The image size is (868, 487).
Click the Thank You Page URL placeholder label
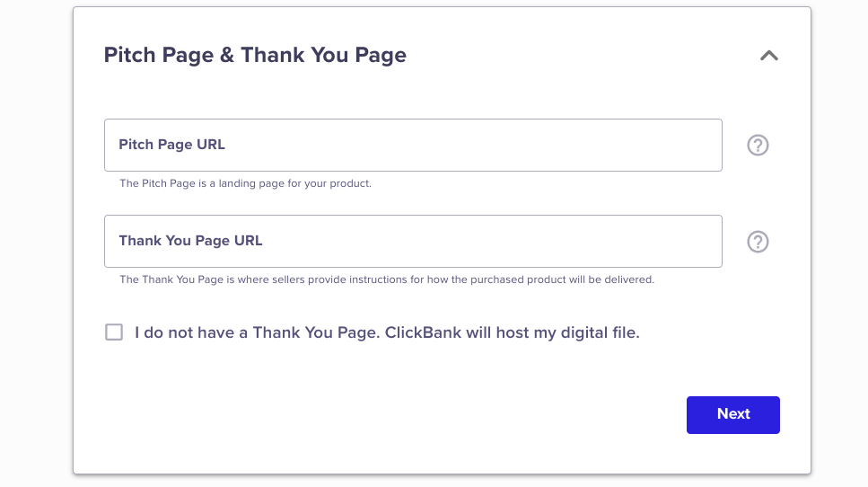(x=190, y=241)
